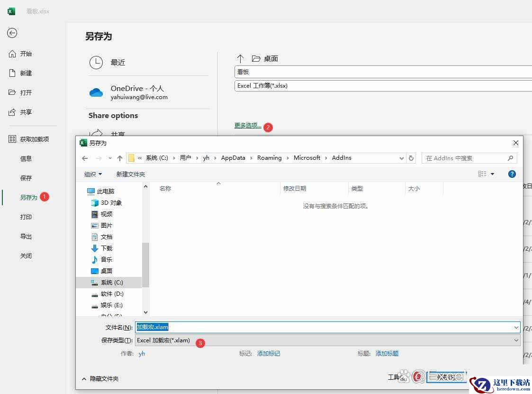Select 桌面 in the navigation tree
532x394 pixels.
pos(102,271)
